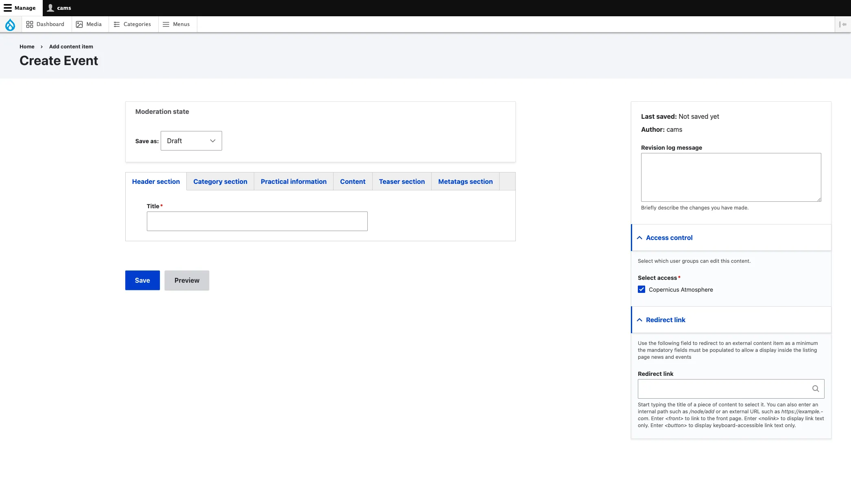851x504 pixels.
Task: Open the Categories toolbar item
Action: pos(132,24)
